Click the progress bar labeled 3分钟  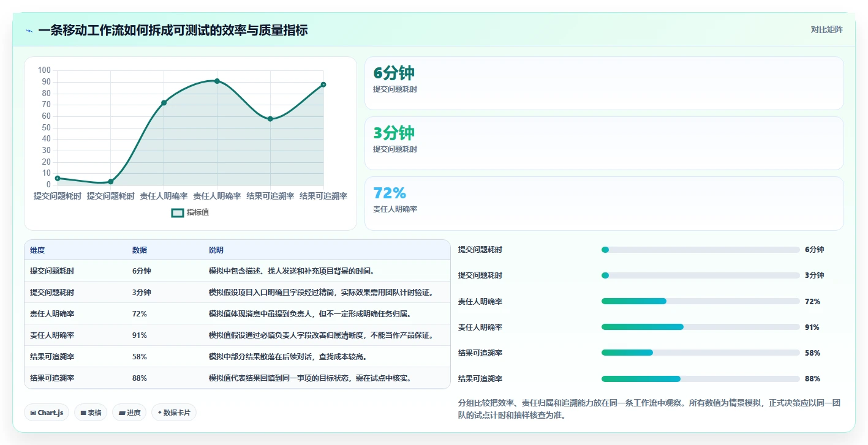(701, 275)
